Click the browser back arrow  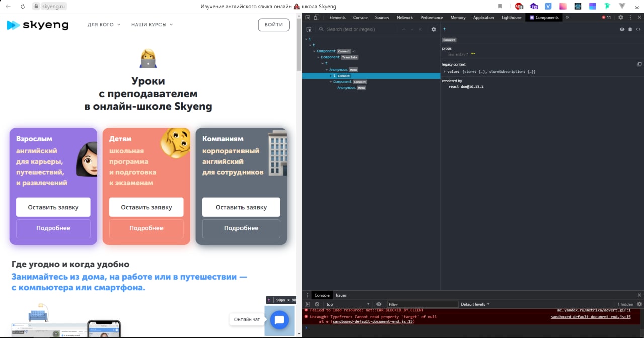coord(8,6)
